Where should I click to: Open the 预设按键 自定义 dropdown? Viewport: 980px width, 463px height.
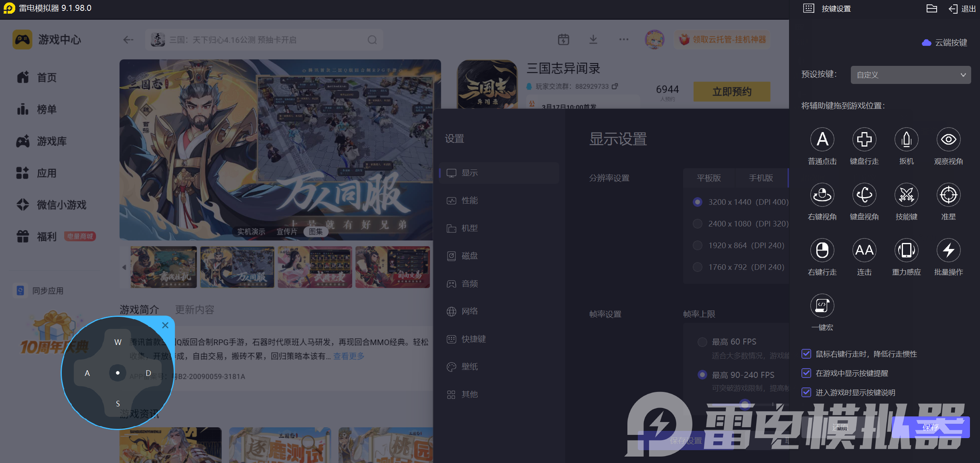pos(910,75)
